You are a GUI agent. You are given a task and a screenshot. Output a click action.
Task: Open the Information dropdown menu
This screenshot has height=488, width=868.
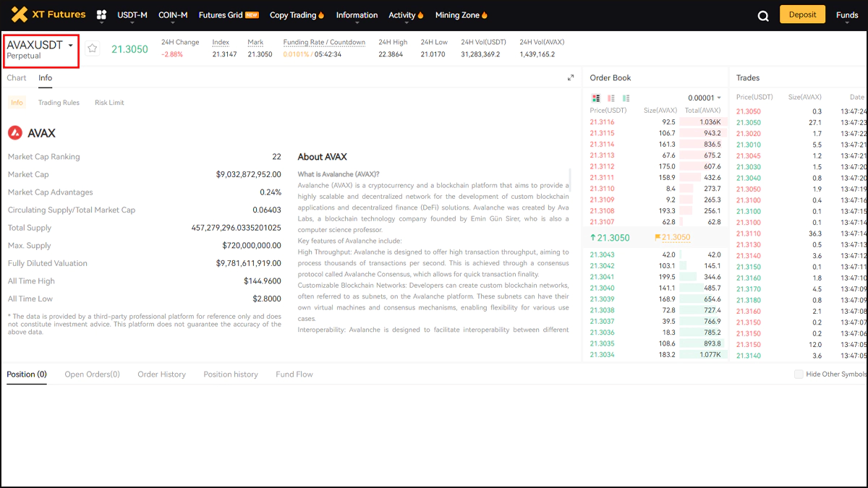click(x=357, y=15)
